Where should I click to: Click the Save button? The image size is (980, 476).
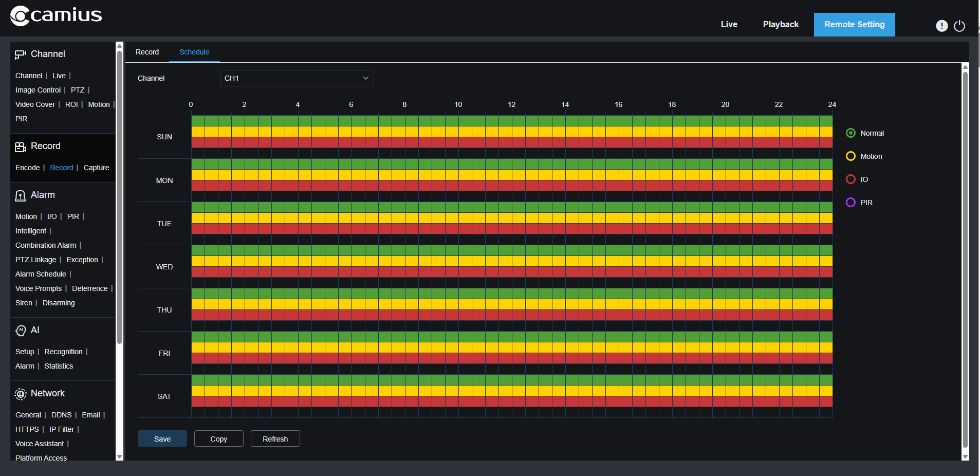pyautogui.click(x=162, y=439)
